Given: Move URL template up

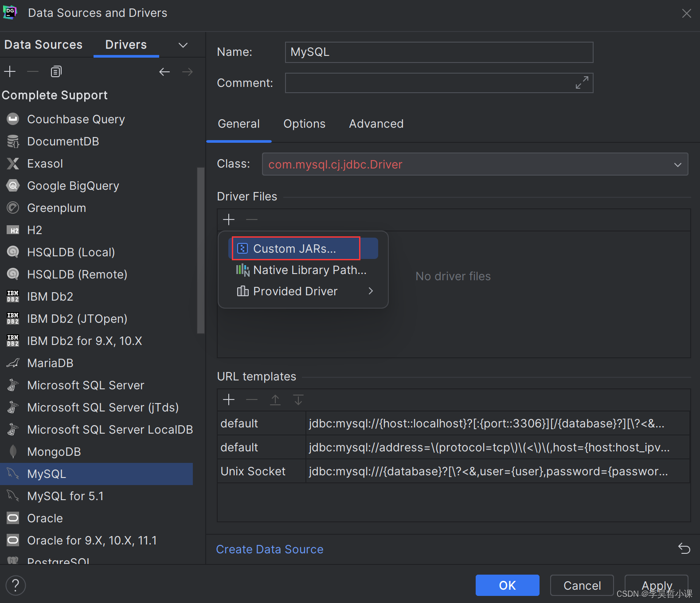Looking at the screenshot, I should (275, 399).
